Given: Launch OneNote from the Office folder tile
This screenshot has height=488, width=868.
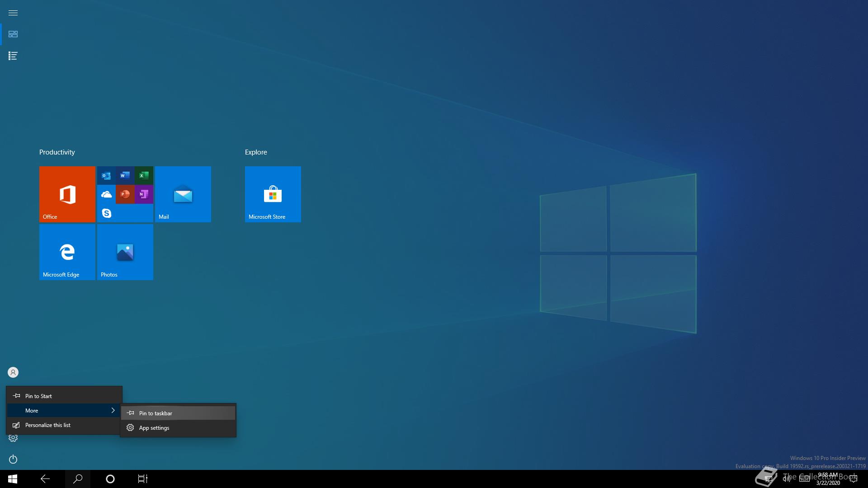Looking at the screenshot, I should click(144, 194).
